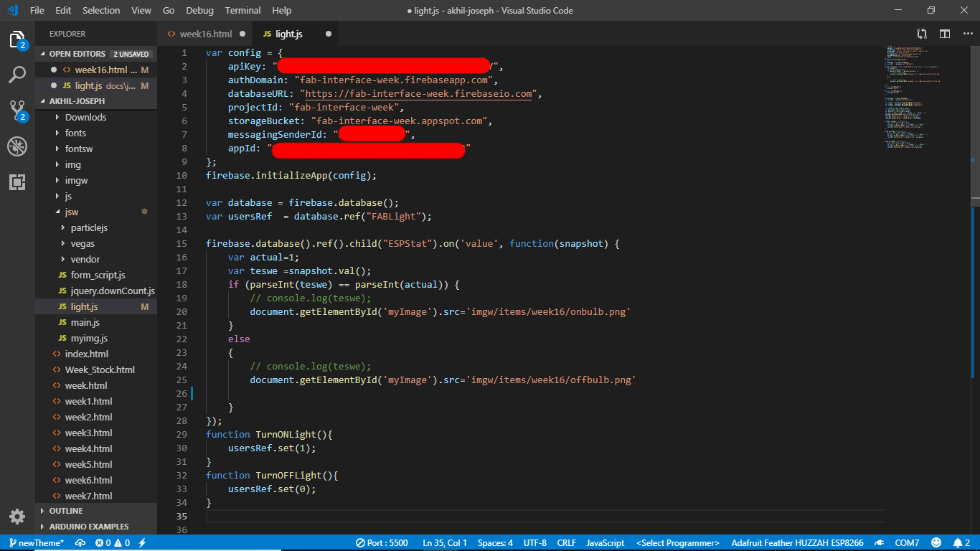Expand the Downlods folder
The image size is (980, 551).
coord(96,117)
